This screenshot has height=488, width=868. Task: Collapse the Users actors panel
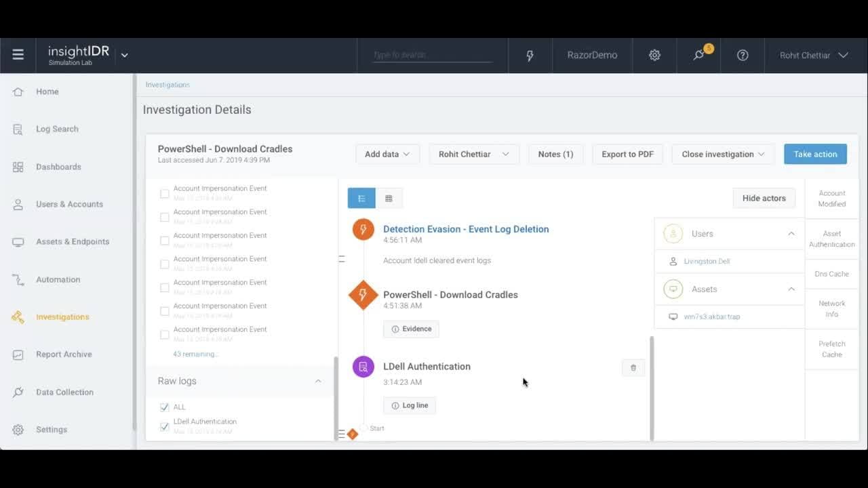791,234
